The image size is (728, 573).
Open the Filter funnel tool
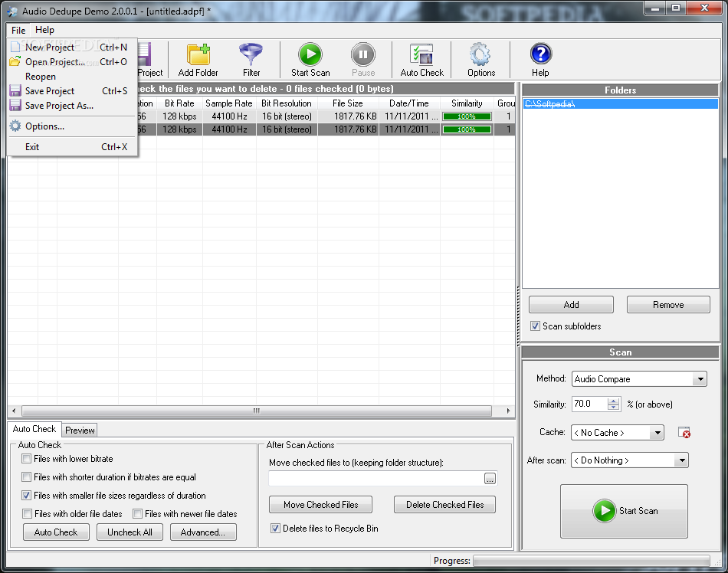[x=251, y=60]
